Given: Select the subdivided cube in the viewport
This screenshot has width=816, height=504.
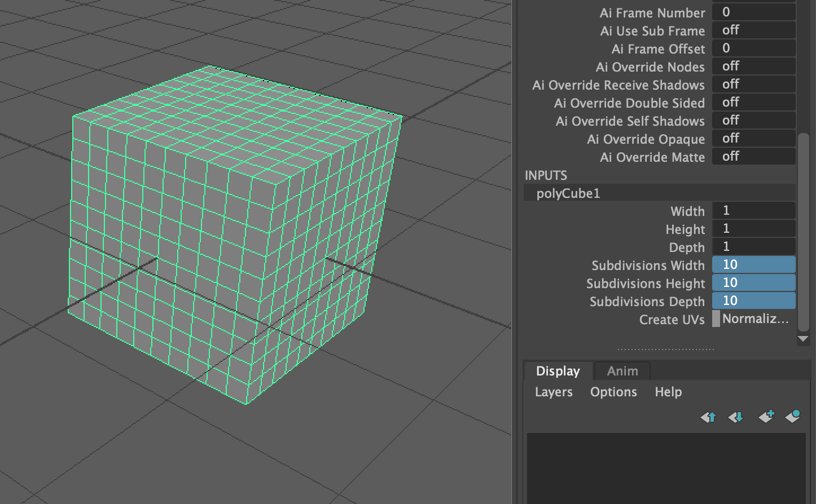Looking at the screenshot, I should coord(226,226).
